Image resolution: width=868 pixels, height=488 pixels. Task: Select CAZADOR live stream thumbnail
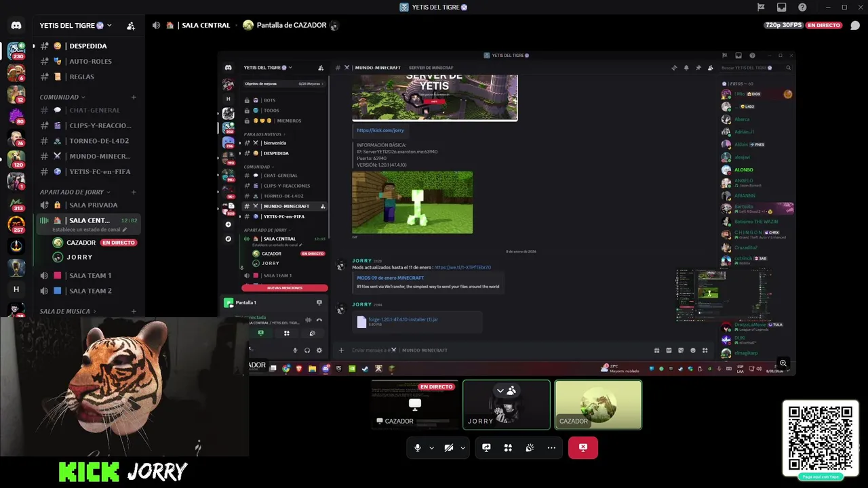(414, 405)
